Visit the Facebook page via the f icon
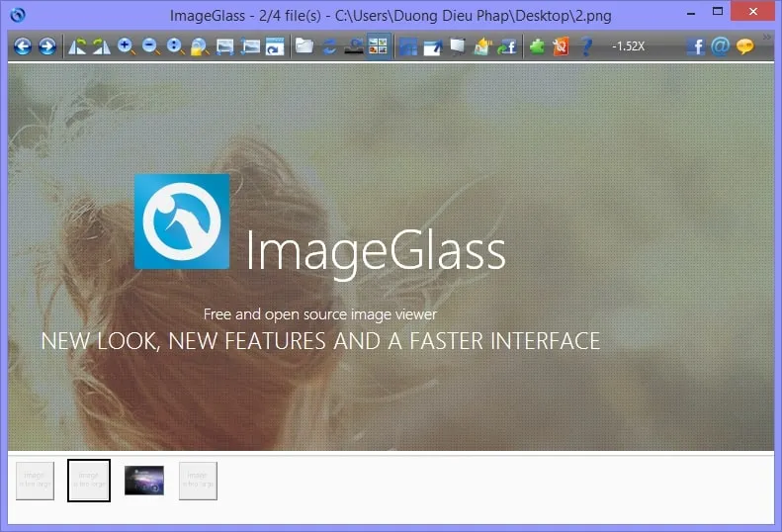 pyautogui.click(x=696, y=46)
